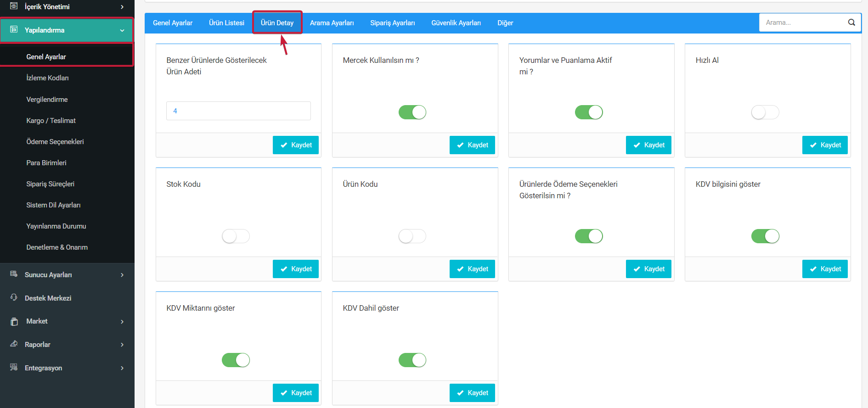Expand Entegrasyon chevron
868x408 pixels.
coord(122,368)
